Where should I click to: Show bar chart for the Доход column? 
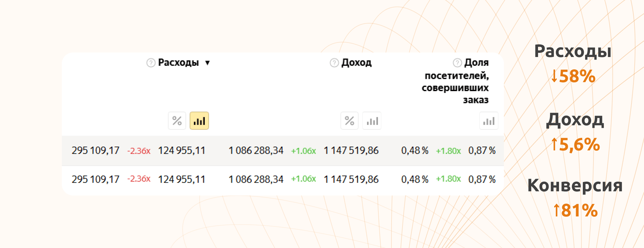[372, 121]
